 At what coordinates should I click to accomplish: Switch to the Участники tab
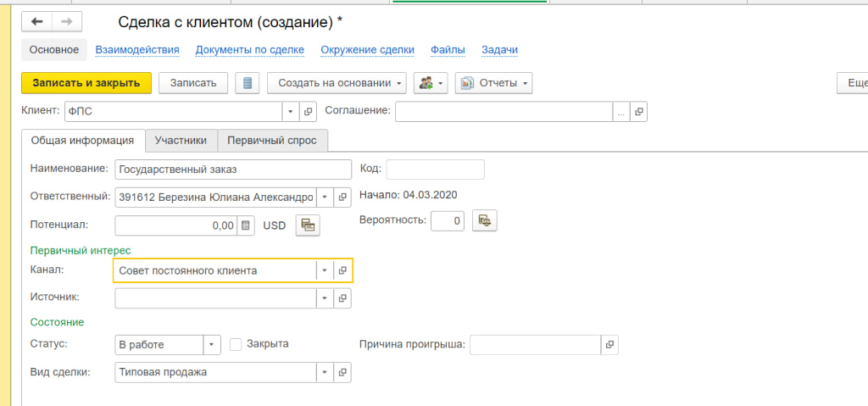click(181, 141)
